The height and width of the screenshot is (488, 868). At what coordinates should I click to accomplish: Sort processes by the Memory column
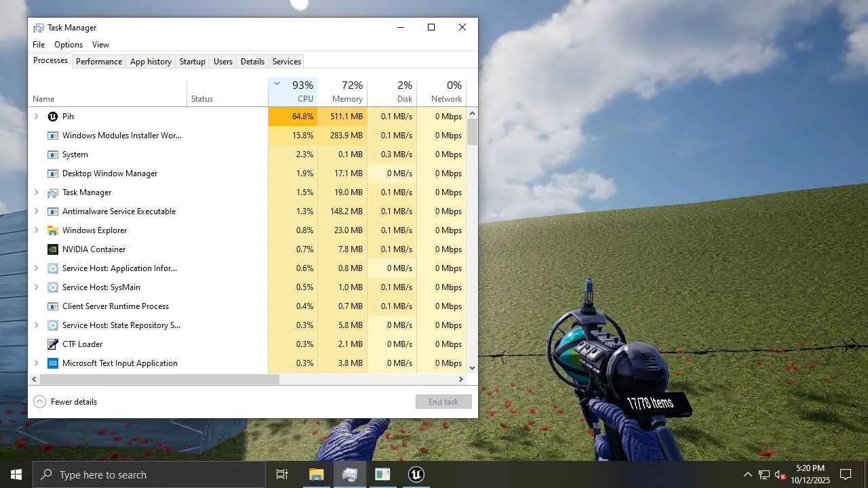coord(342,93)
